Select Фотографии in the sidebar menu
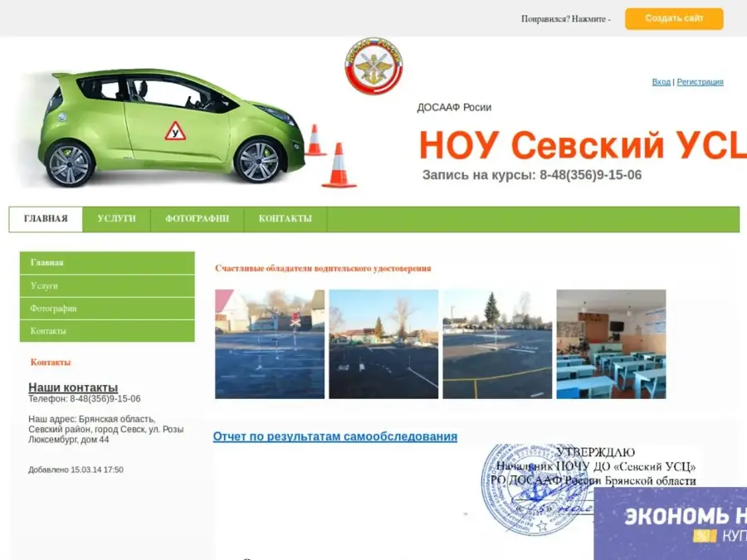 (x=107, y=309)
